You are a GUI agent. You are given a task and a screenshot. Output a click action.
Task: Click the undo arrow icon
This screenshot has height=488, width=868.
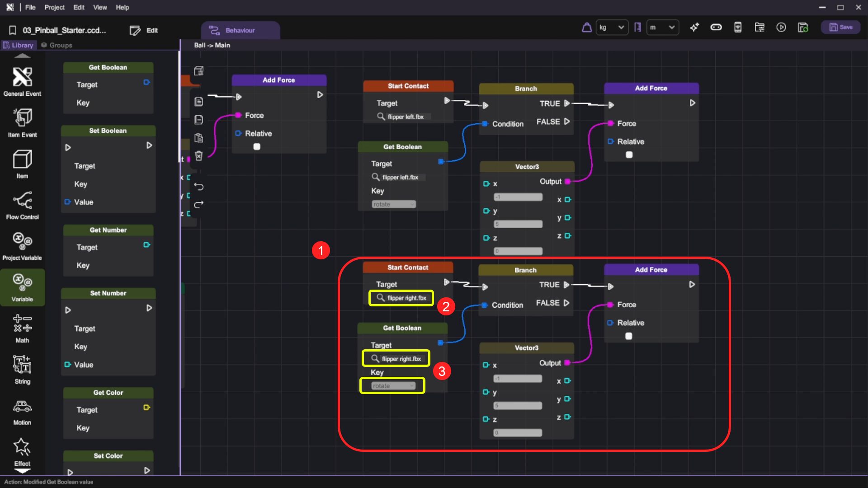coord(198,186)
